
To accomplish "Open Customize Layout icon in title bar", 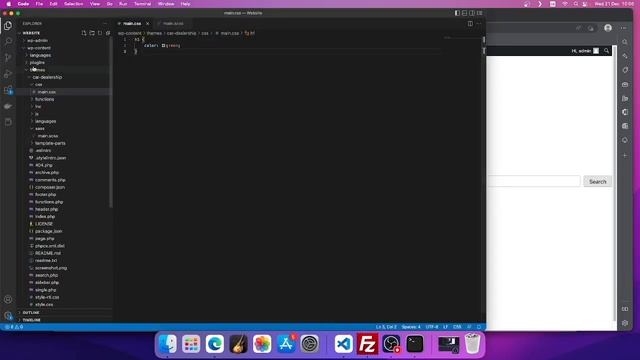I will [480, 13].
